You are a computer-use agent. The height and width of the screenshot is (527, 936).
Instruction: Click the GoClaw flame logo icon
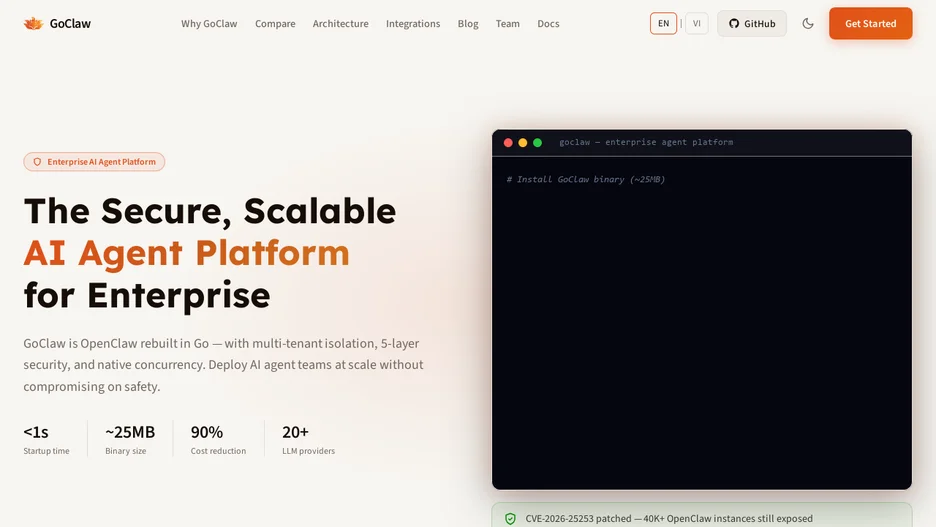[33, 23]
